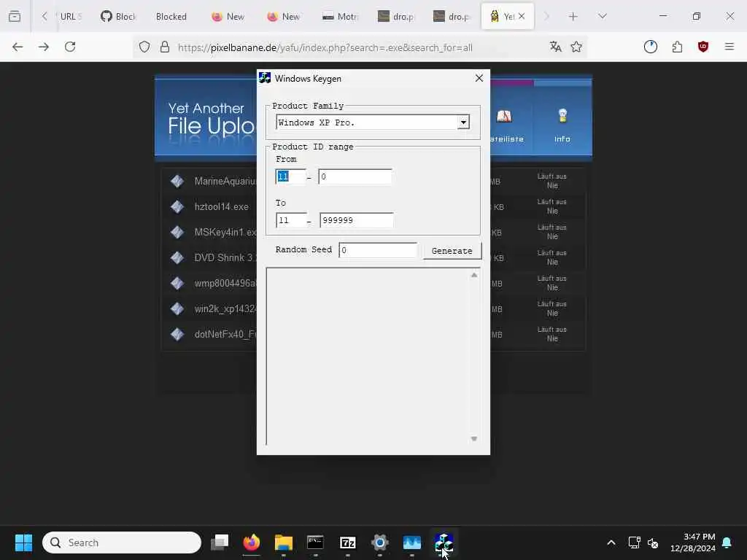Open the Windows Start menu
The image size is (747, 560).
pyautogui.click(x=24, y=542)
